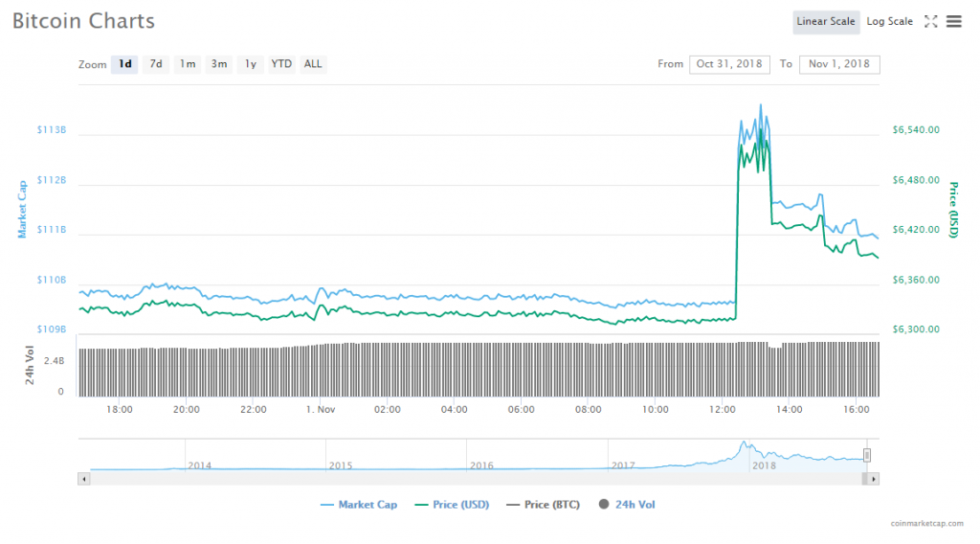Show ALL historical data
This screenshot has height=544, width=980.
tap(313, 64)
